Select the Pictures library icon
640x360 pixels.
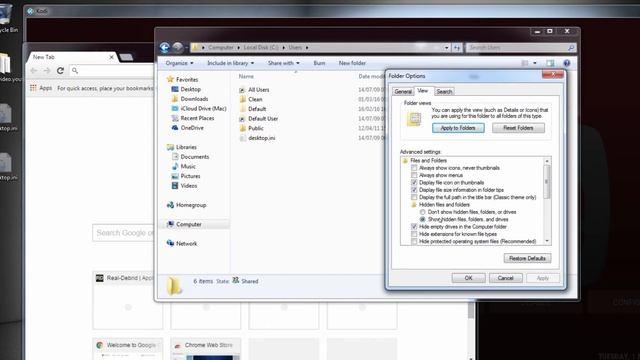coord(175,176)
